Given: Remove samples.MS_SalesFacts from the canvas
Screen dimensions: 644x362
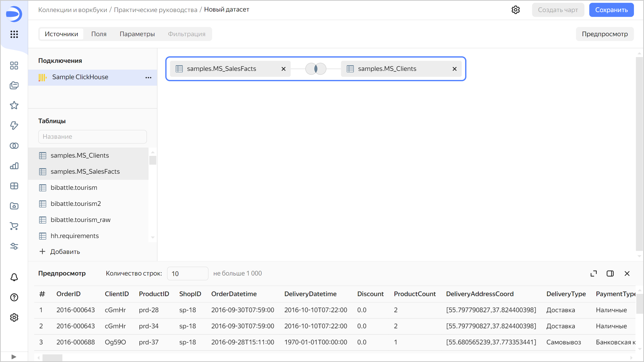Looking at the screenshot, I should coord(284,69).
